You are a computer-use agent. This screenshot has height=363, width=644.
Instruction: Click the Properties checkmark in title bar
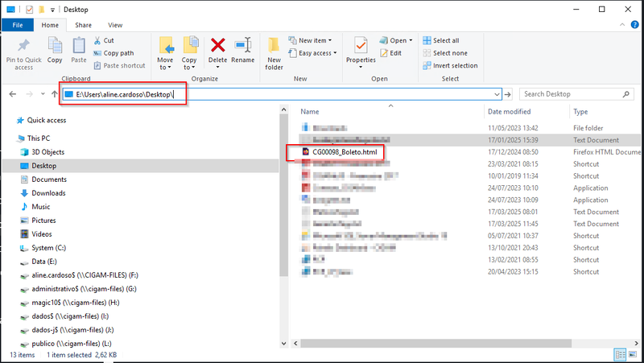coord(29,10)
